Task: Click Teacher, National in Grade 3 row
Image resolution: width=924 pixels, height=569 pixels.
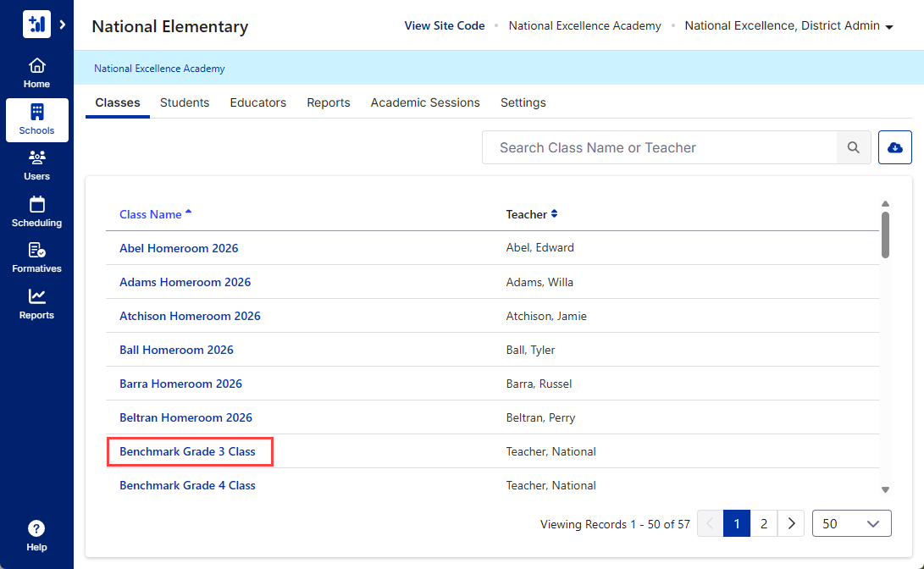Action: [x=551, y=452]
